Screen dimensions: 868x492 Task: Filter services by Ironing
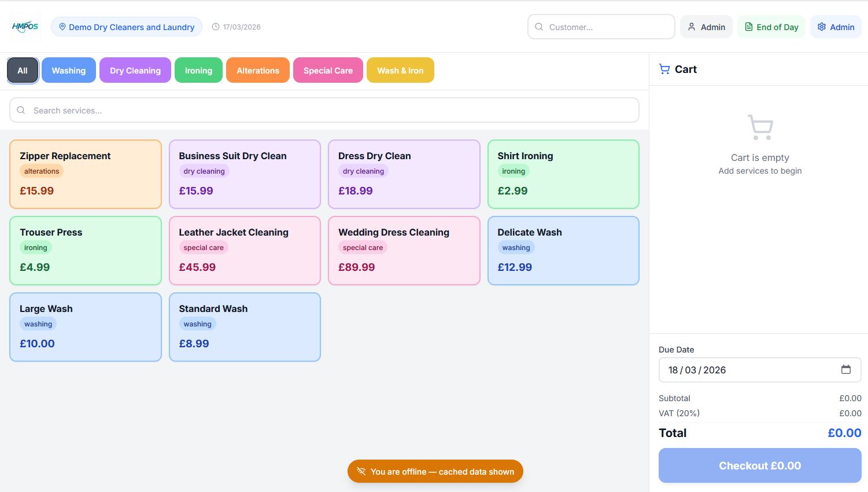point(198,70)
